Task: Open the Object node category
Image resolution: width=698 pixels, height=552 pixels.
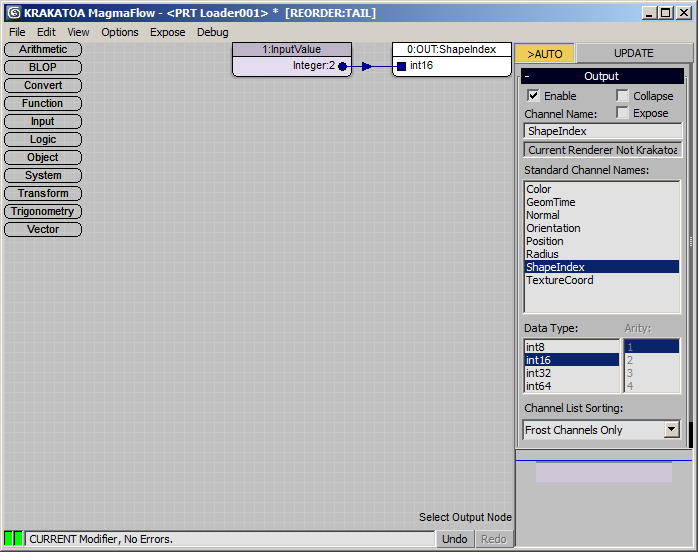Action: 43,158
